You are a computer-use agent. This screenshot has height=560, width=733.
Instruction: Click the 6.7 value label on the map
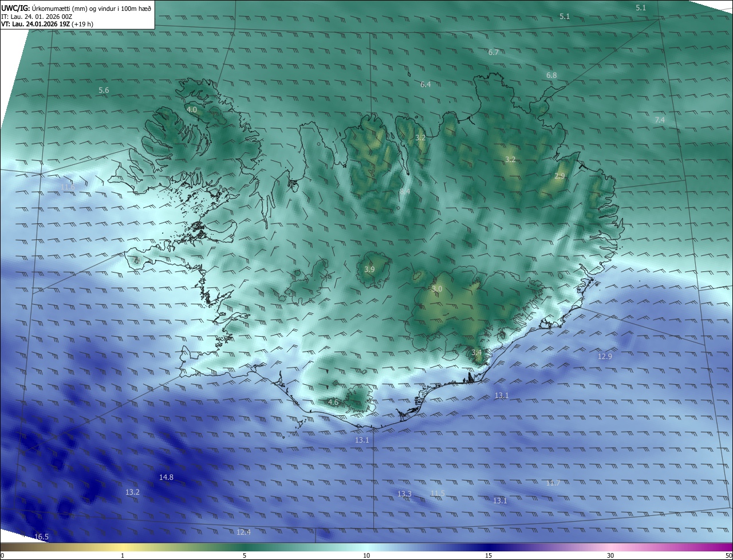pyautogui.click(x=494, y=53)
